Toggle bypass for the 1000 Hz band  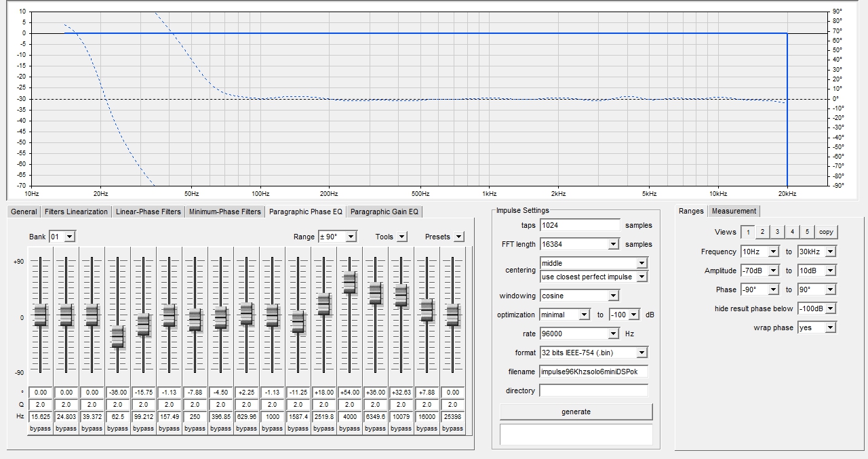272,428
